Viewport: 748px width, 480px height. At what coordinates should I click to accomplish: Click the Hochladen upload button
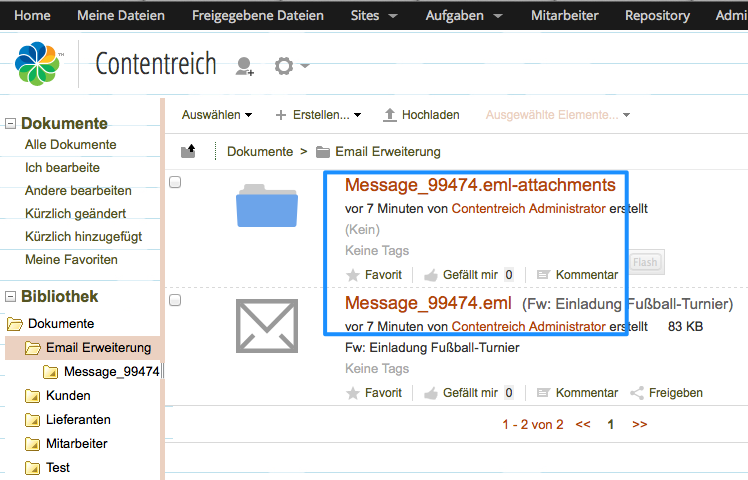420,115
